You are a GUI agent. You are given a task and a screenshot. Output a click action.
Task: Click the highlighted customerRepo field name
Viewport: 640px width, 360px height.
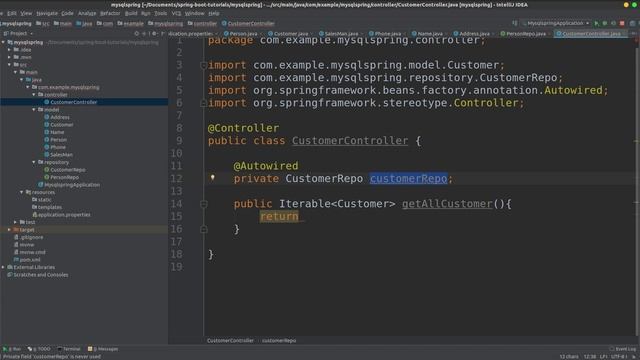409,179
